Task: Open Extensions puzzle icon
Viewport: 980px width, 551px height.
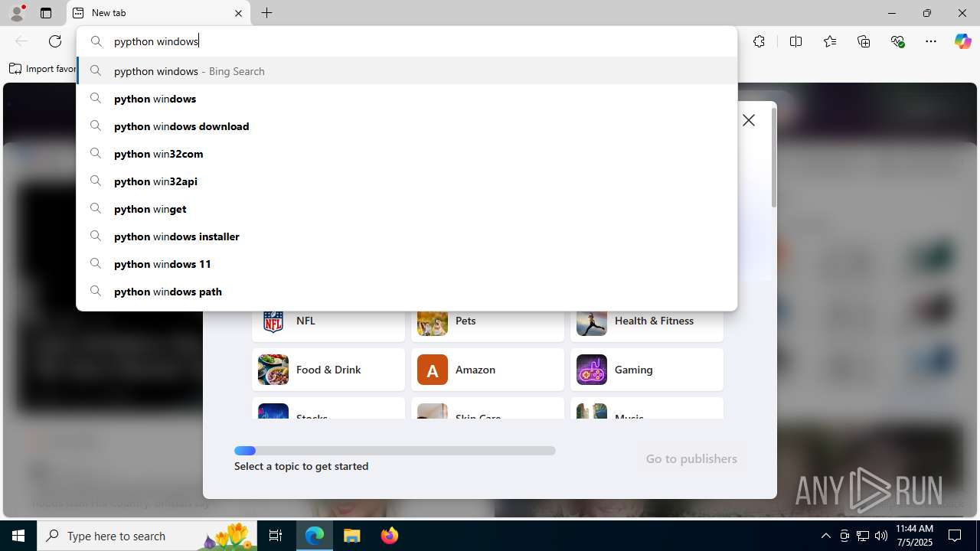Action: (759, 41)
